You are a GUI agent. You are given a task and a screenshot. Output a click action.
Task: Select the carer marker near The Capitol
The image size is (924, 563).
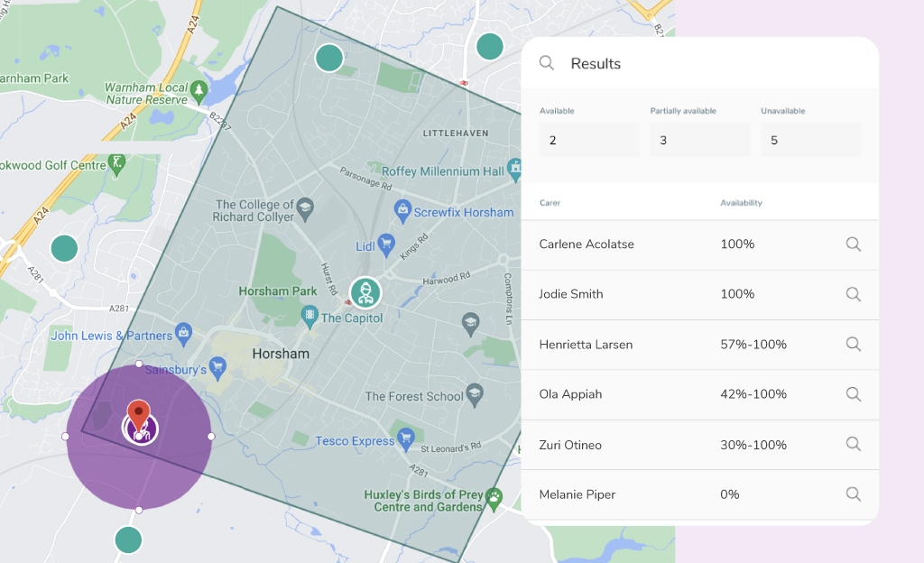365,292
